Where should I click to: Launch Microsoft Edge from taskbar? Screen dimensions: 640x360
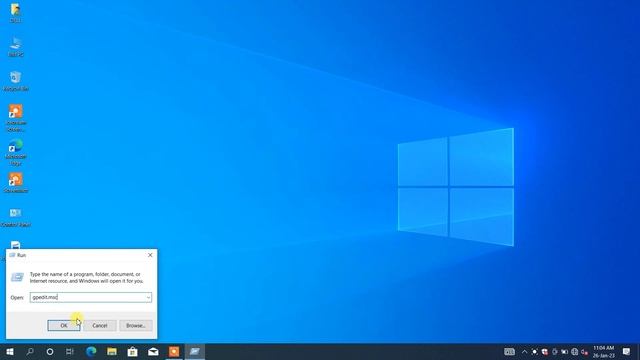pos(91,351)
